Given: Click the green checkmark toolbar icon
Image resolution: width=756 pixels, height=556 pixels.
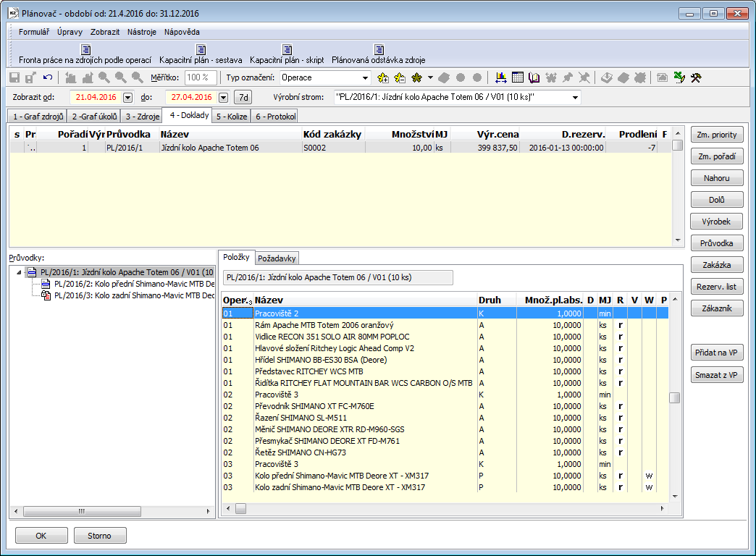Looking at the screenshot, I should coord(679,77).
